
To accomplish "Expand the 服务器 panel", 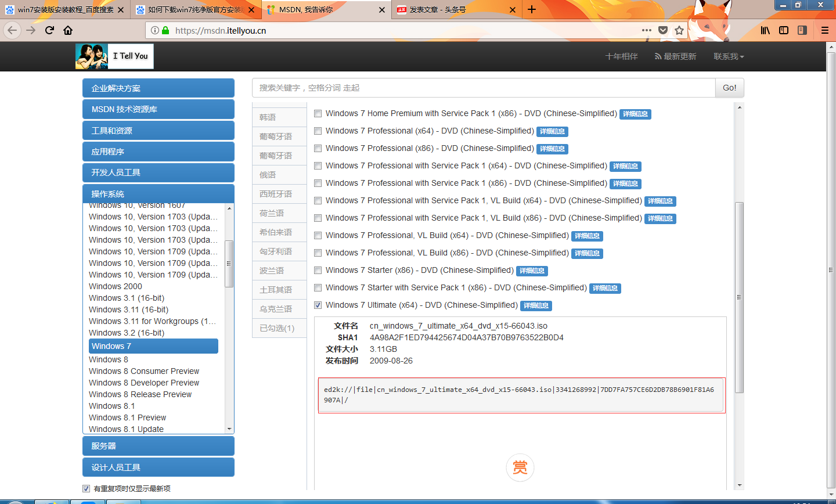I will [x=158, y=446].
